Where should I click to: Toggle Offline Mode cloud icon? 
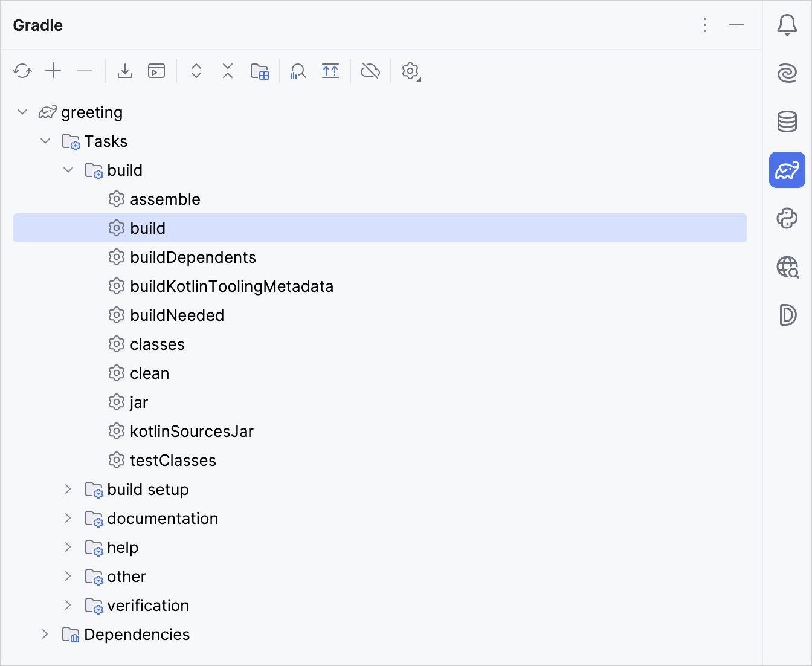[x=370, y=71]
